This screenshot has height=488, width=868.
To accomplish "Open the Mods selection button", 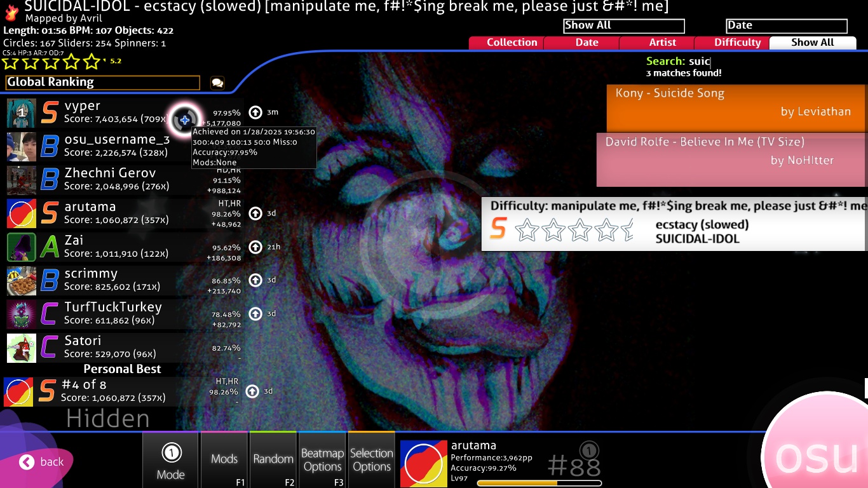I will tap(224, 460).
